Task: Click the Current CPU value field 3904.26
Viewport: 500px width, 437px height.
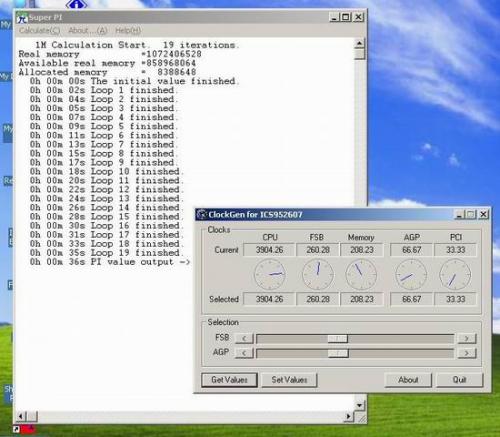Action: pyautogui.click(x=269, y=250)
